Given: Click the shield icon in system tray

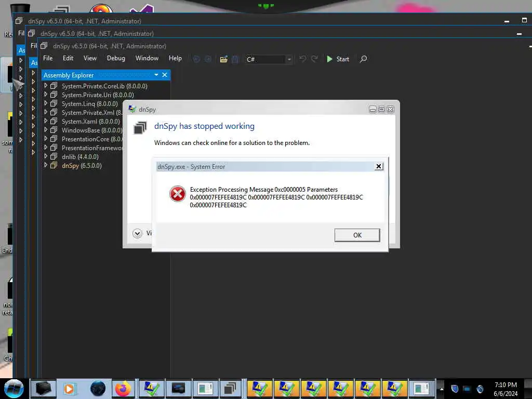Looking at the screenshot, I should [x=454, y=389].
